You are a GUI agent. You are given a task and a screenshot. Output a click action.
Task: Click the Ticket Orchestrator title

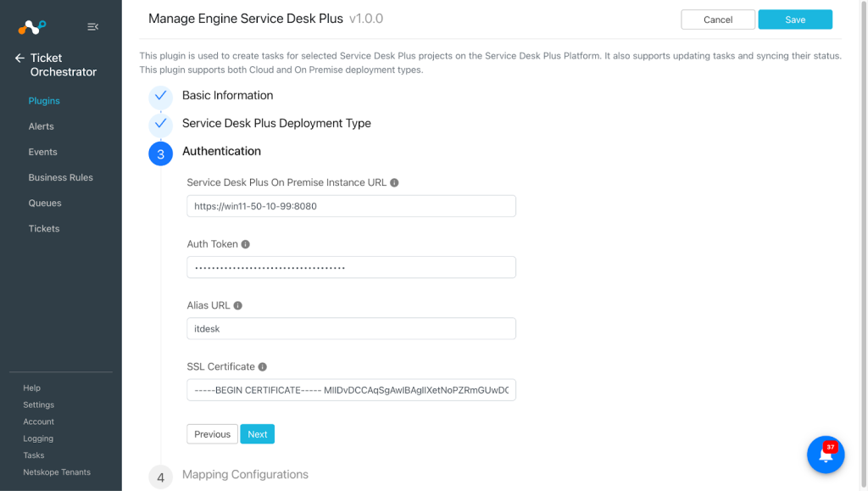63,64
